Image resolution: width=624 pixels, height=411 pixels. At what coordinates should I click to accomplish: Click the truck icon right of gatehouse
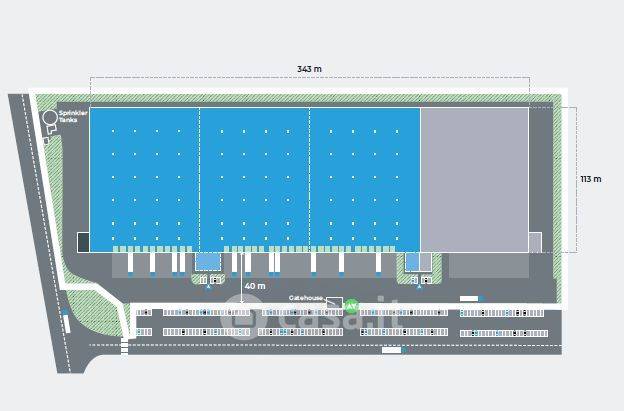(x=470, y=298)
